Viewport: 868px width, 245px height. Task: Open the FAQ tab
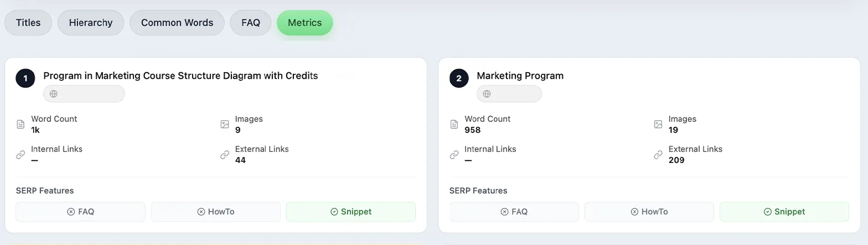(251, 23)
